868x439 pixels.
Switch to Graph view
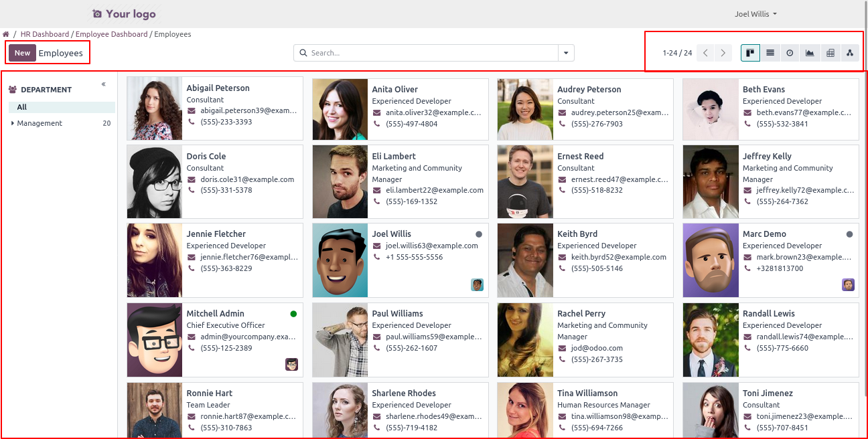pos(810,53)
